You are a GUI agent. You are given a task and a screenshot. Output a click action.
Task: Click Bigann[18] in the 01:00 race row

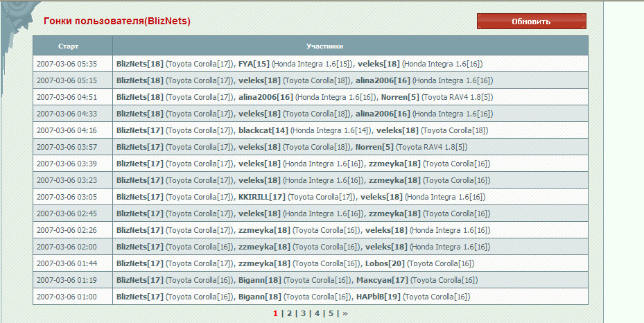[x=259, y=297]
